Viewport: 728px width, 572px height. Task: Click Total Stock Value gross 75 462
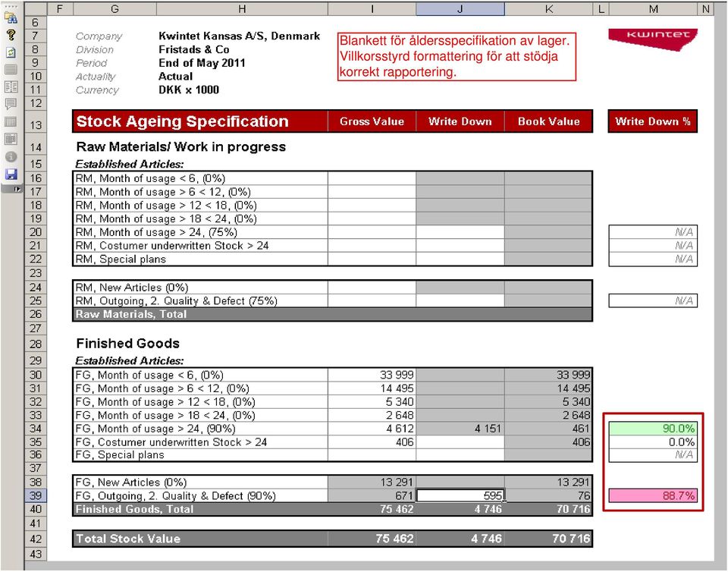point(372,539)
